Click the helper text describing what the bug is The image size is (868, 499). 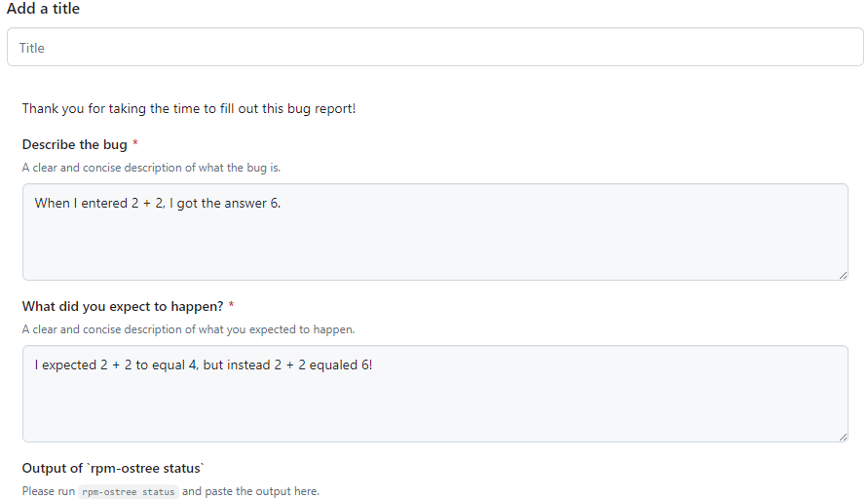(x=151, y=168)
